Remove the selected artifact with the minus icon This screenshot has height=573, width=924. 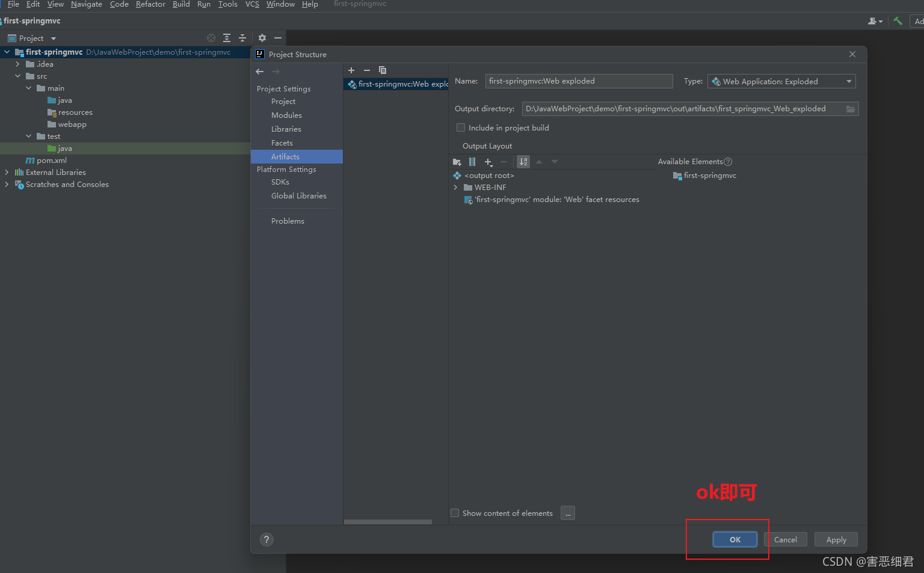pyautogui.click(x=367, y=70)
